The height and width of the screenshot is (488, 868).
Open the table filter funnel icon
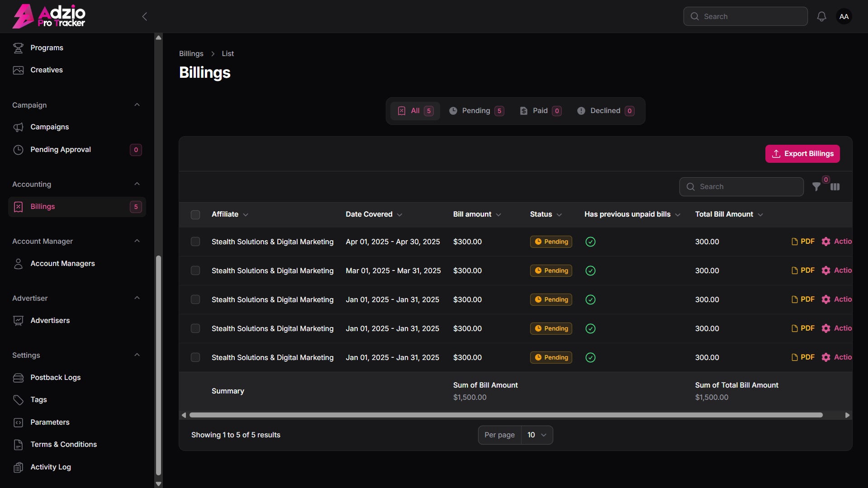click(816, 187)
